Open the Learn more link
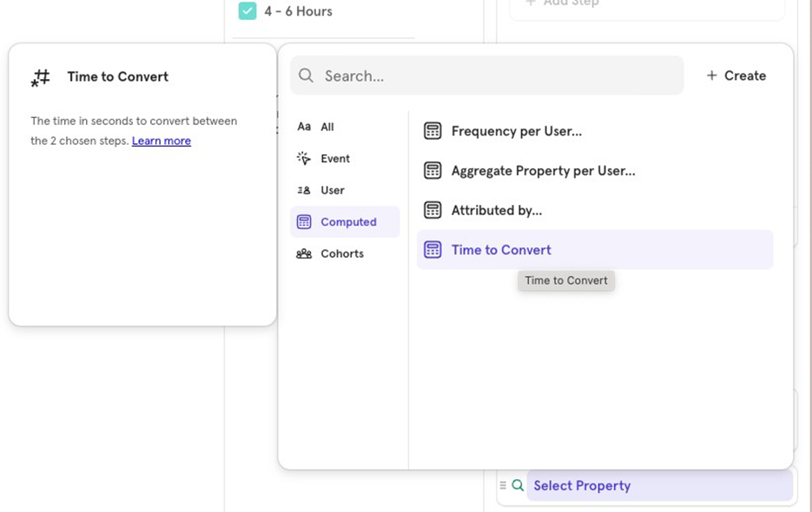The height and width of the screenshot is (512, 812). 161,141
